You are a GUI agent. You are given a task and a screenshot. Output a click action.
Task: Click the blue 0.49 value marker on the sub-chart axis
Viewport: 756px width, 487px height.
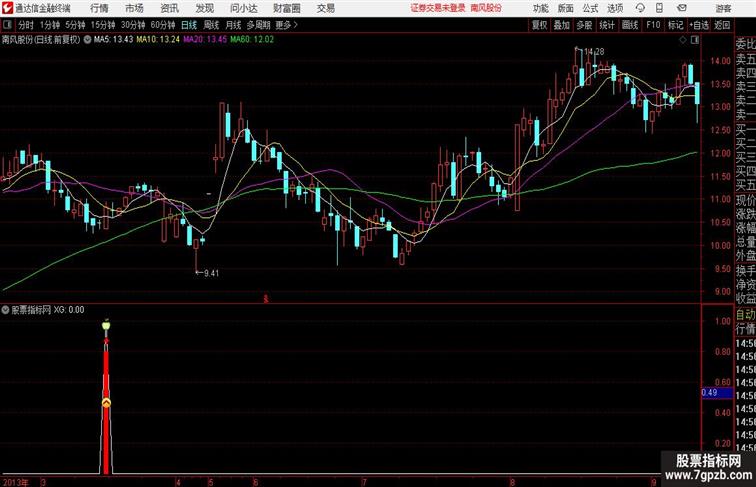(x=716, y=392)
